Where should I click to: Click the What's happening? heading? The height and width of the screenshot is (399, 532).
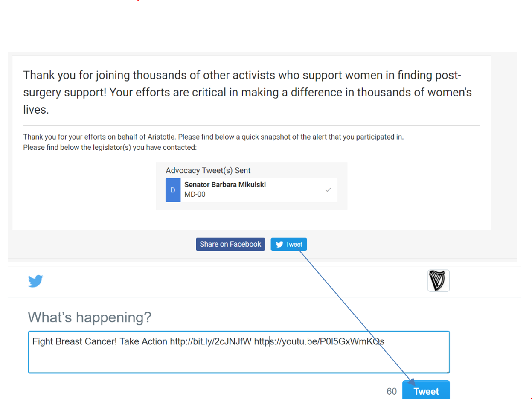coord(90,317)
